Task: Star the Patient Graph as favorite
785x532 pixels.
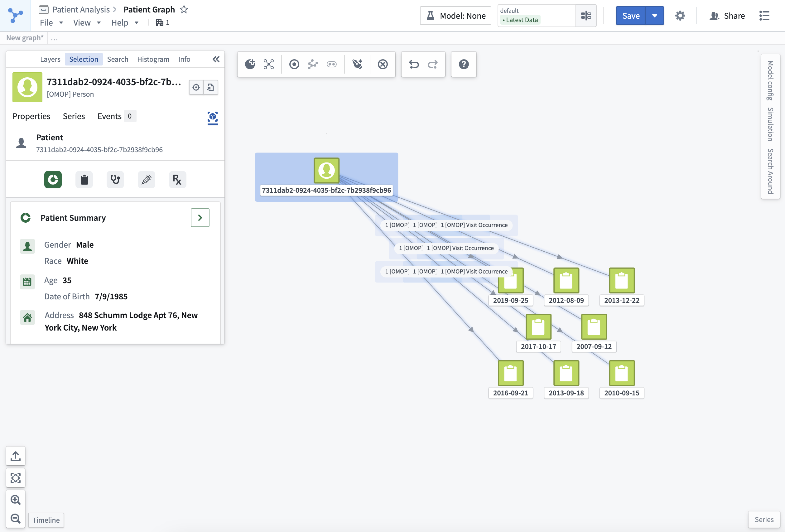Action: 184,9
